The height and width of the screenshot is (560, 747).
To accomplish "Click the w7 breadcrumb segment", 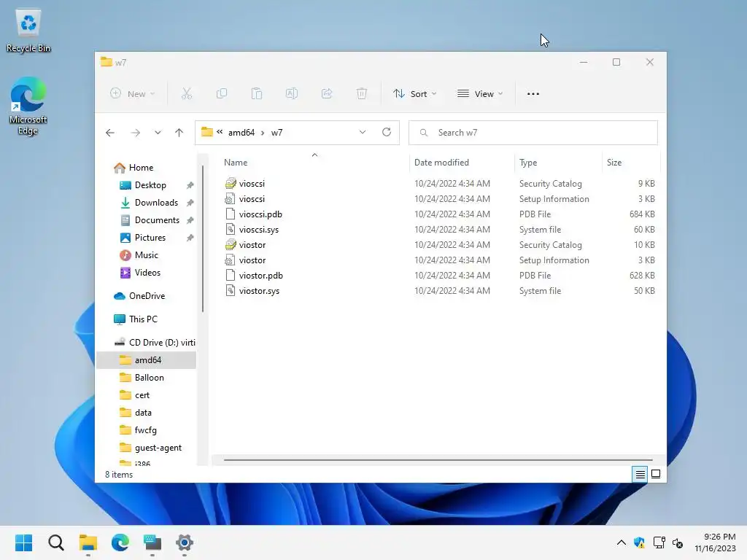I will coord(276,133).
